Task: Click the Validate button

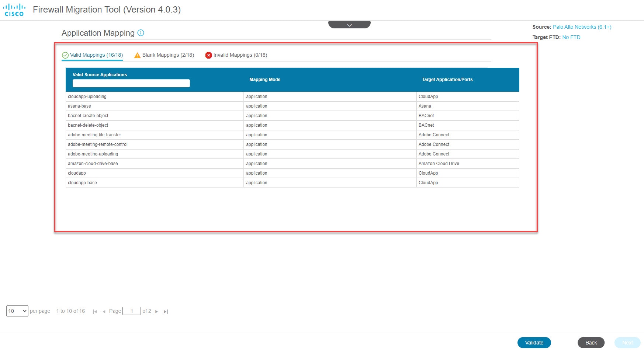Action: coord(534,343)
